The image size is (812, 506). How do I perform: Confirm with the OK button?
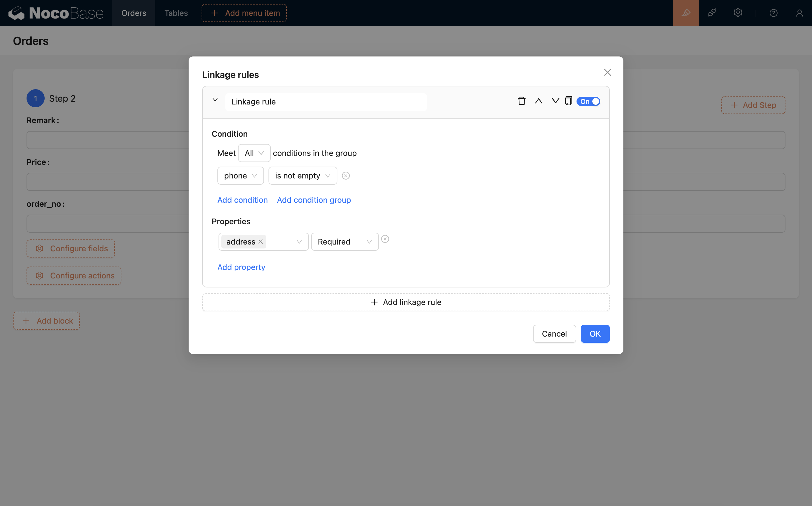(595, 334)
